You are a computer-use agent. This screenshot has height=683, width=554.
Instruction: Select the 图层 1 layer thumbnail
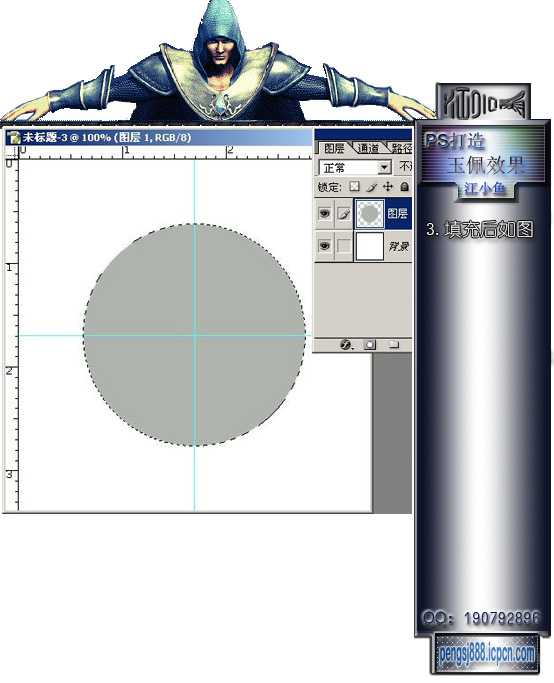coord(370,213)
